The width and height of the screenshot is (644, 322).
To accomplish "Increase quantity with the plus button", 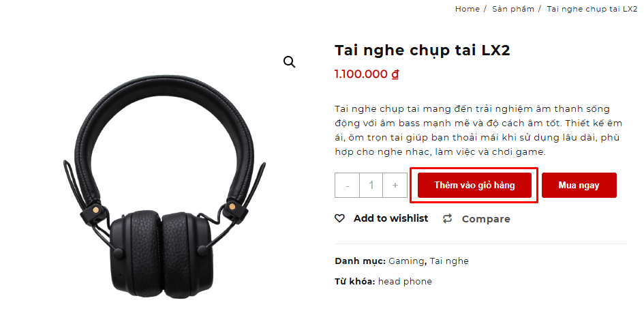I will point(395,185).
